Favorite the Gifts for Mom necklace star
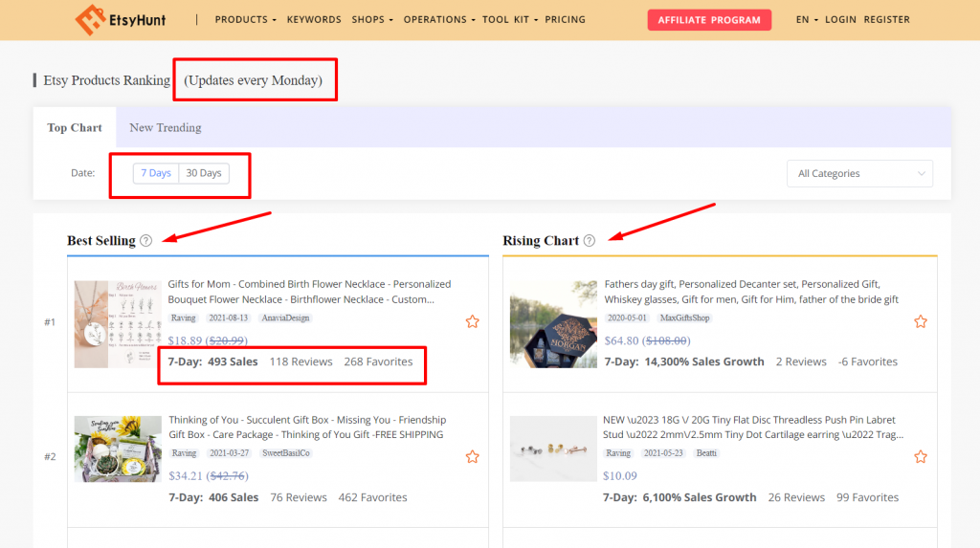The width and height of the screenshot is (980, 548). pyautogui.click(x=472, y=322)
